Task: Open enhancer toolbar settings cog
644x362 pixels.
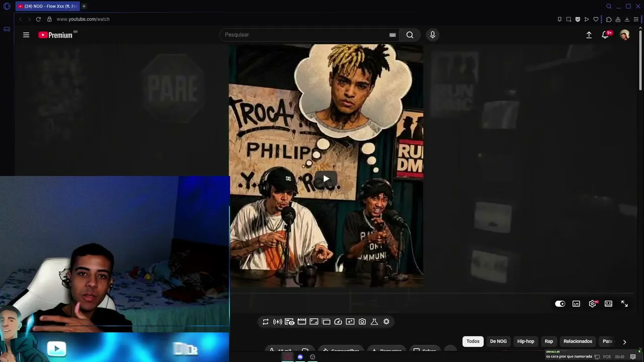Action: 386,322
